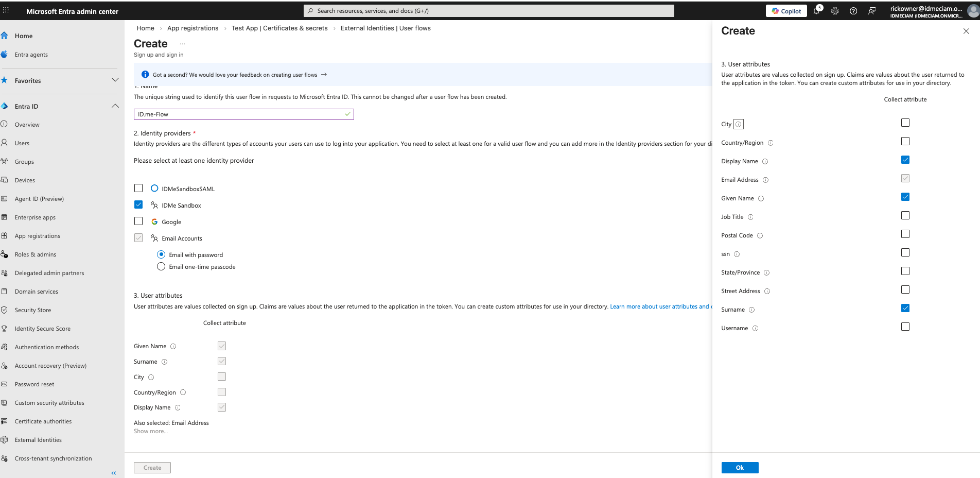Viewport: 980px width, 478px height.
Task: Collapse the sidebar with the double-arrow icon
Action: point(113,473)
